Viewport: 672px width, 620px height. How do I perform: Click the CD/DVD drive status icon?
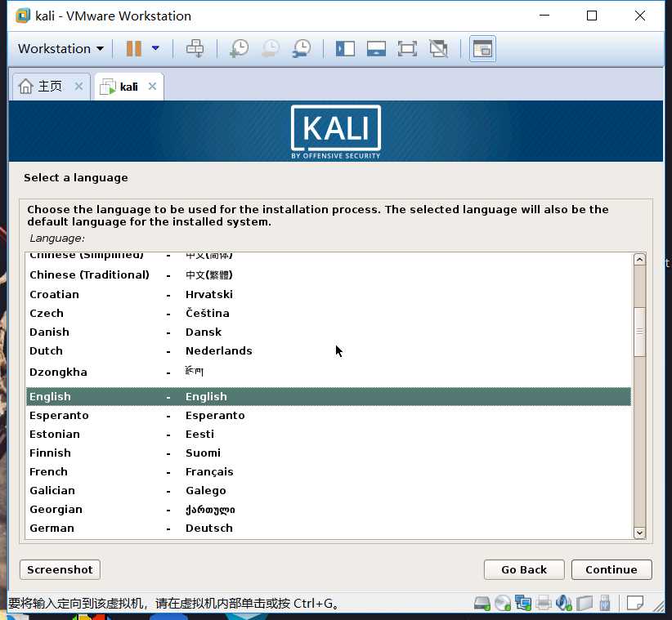tap(502, 604)
